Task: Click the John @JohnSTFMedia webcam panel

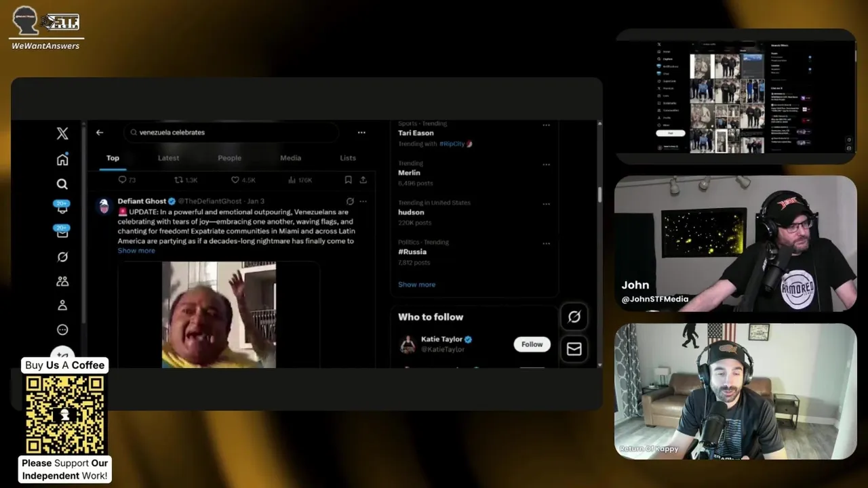Action: [735, 244]
